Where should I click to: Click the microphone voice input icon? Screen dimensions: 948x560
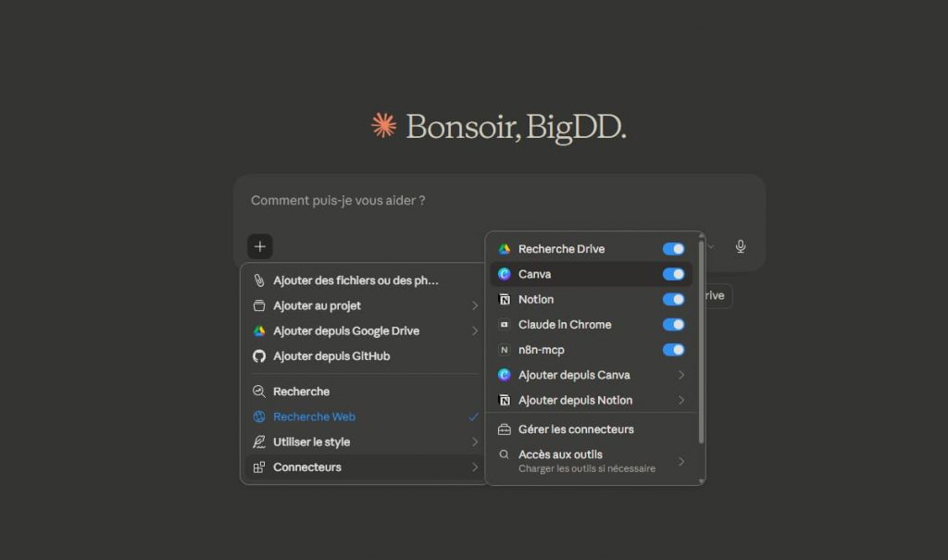(741, 246)
